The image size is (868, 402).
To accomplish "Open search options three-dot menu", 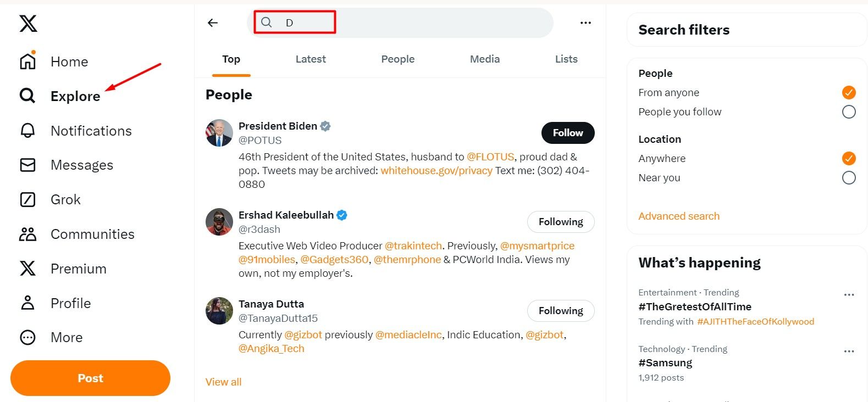I will [585, 23].
